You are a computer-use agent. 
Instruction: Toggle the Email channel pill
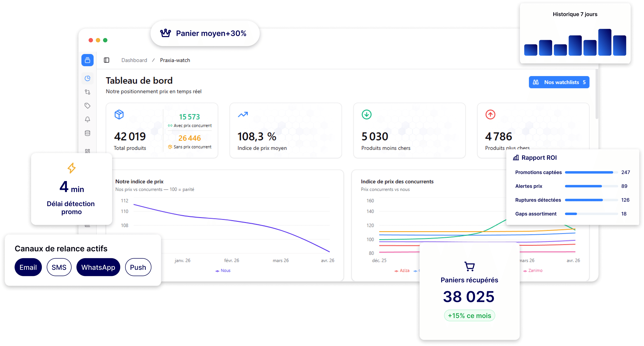(x=28, y=267)
